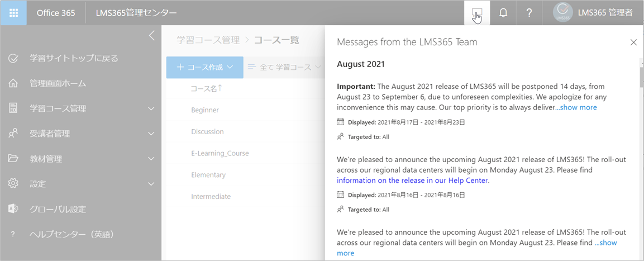
Task: Click the 管理画面ホーム home icon
Action: (13, 83)
